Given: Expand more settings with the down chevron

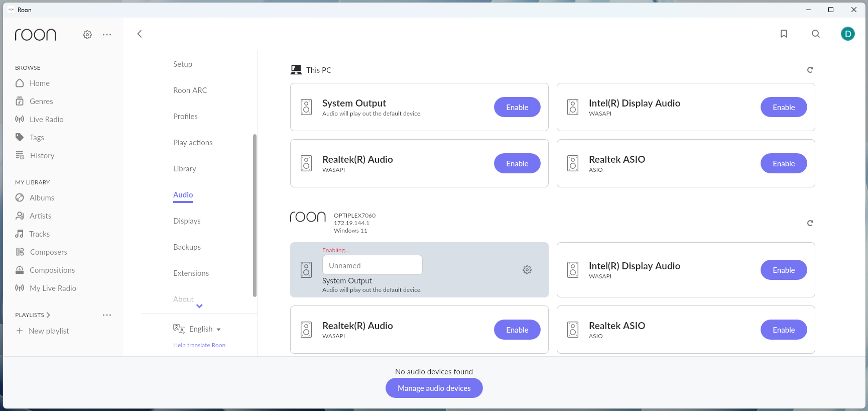Looking at the screenshot, I should click(199, 306).
